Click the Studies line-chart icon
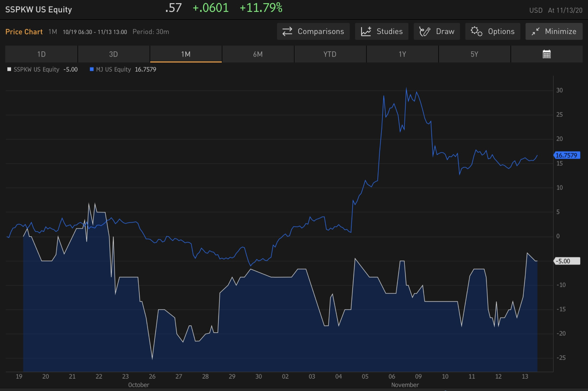588x391 pixels. [x=366, y=32]
